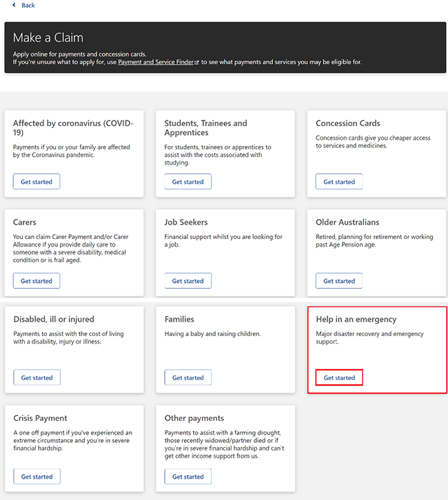Click the Job Seekers card title
This screenshot has height=500, width=448.
pyautogui.click(x=186, y=222)
